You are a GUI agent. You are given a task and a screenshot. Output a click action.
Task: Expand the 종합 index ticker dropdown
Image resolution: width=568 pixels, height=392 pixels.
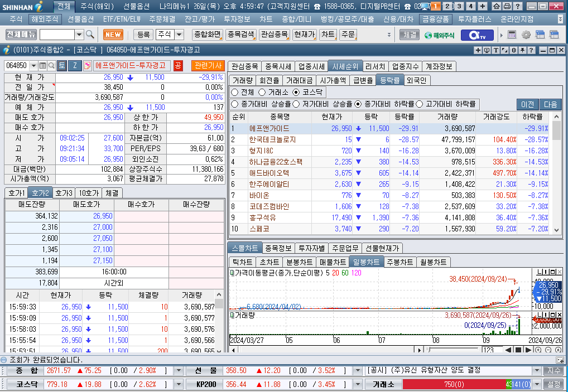click(178, 371)
